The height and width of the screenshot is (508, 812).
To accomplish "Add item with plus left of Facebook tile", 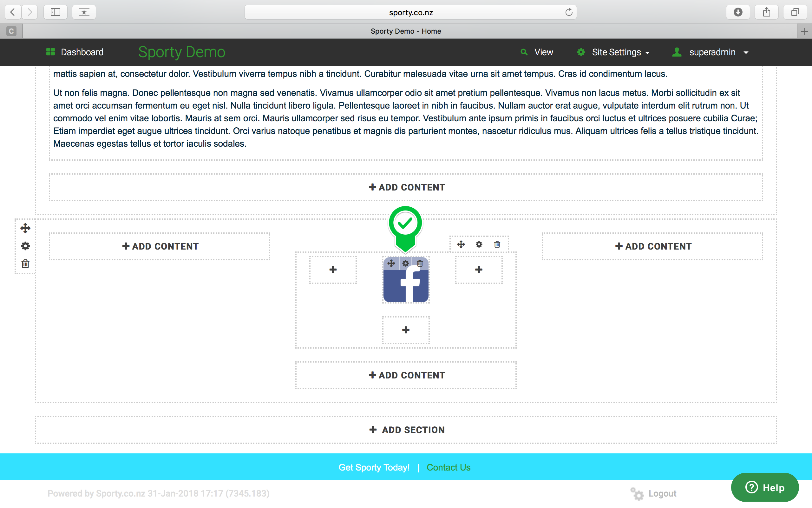I will pos(333,270).
